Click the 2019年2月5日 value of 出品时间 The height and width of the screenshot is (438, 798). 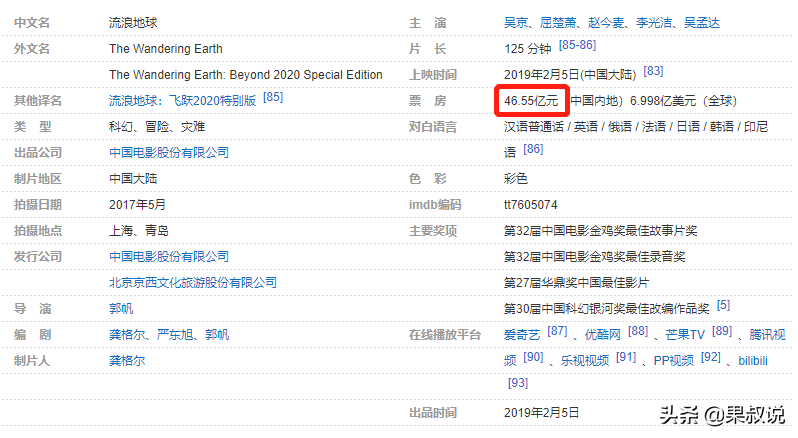542,413
